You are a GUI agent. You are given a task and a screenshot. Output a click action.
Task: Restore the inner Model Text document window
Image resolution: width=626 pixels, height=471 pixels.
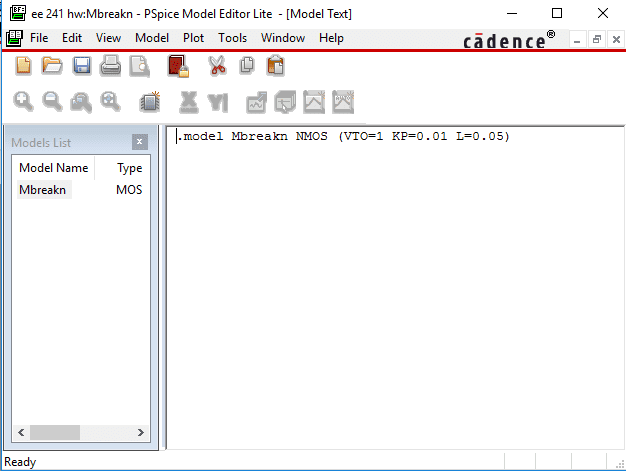click(x=596, y=40)
